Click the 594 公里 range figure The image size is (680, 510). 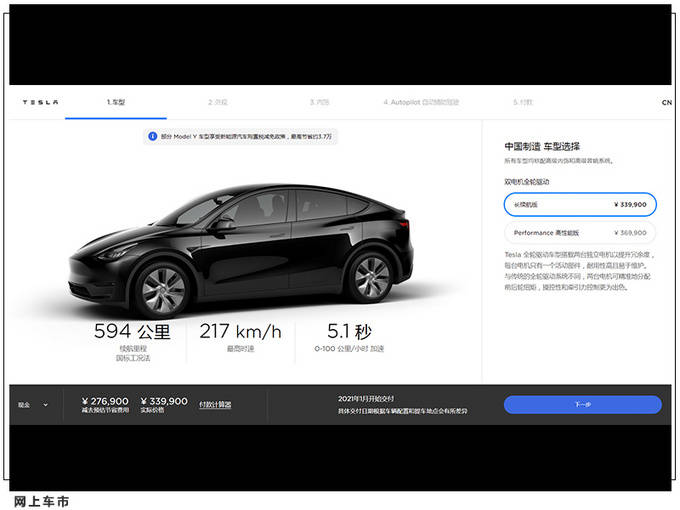coord(133,331)
